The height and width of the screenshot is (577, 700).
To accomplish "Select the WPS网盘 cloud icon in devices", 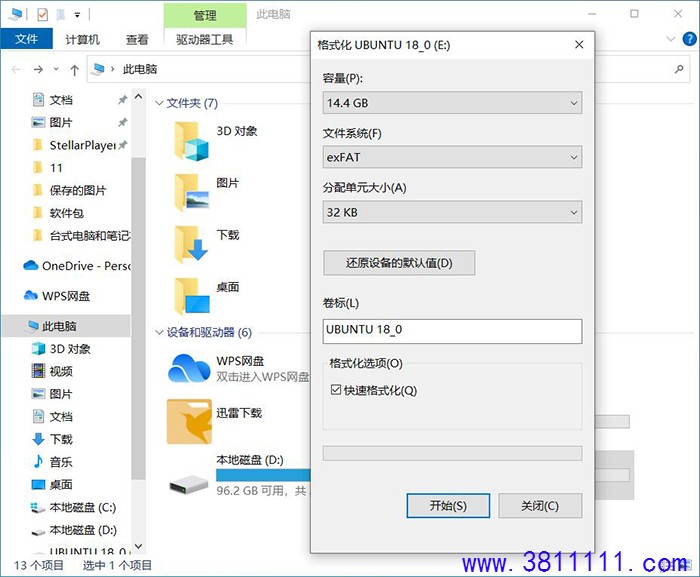I will [x=189, y=368].
